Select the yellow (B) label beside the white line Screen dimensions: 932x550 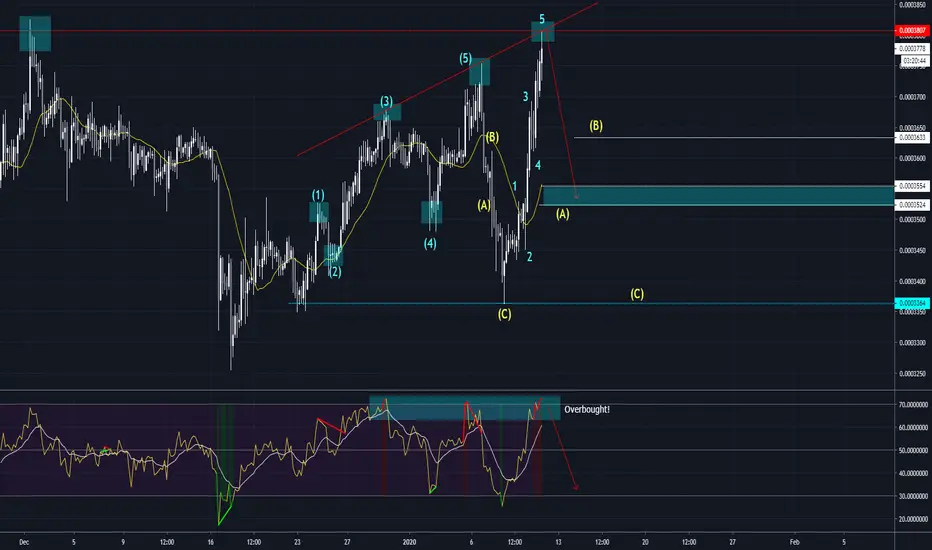pos(596,125)
